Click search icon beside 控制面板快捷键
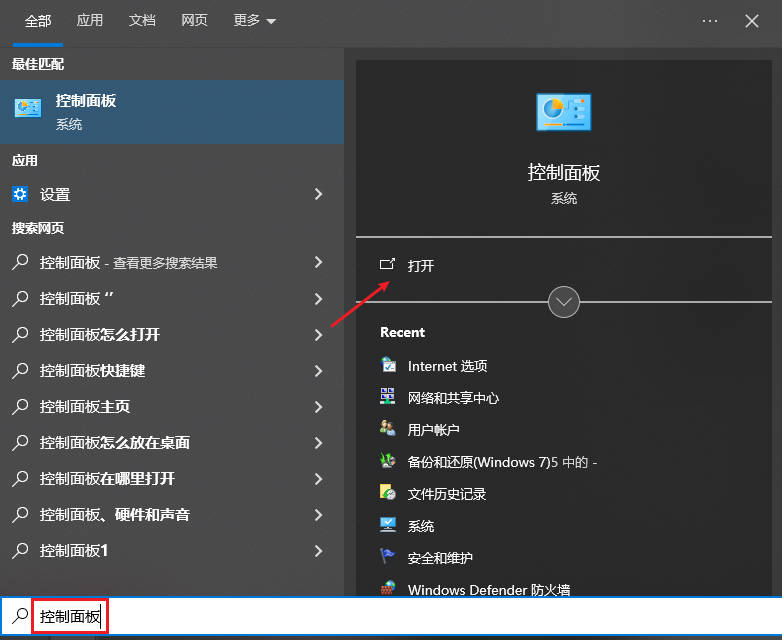 [20, 370]
